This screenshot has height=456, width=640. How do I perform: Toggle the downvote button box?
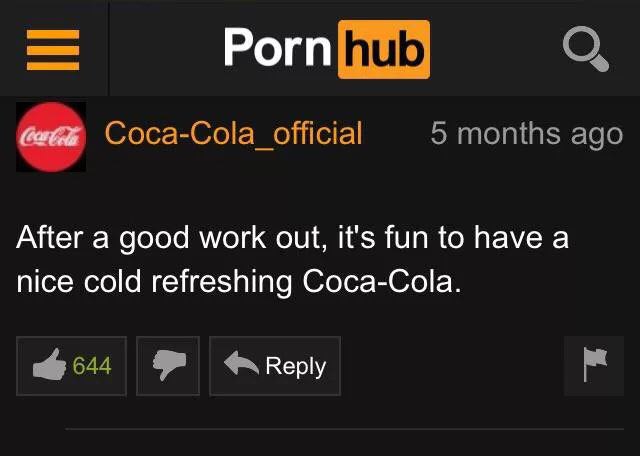[x=168, y=366]
